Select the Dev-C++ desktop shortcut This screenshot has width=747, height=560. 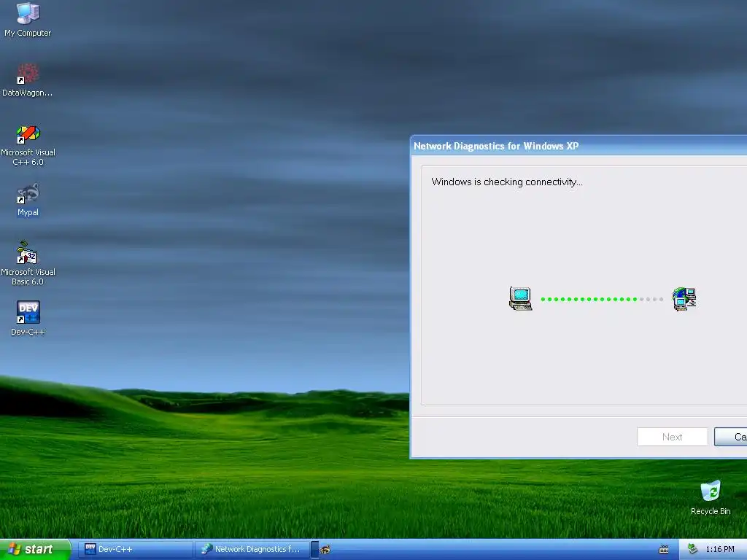pyautogui.click(x=28, y=319)
